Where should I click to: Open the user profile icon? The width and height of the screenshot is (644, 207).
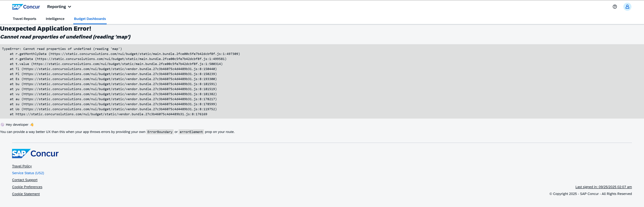627,7
